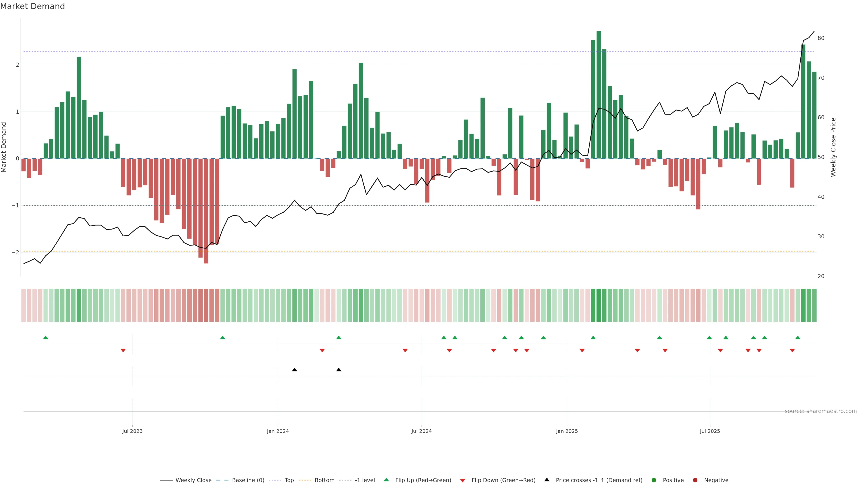
Task: Click Positive green dot legend icon
Action: tap(654, 480)
